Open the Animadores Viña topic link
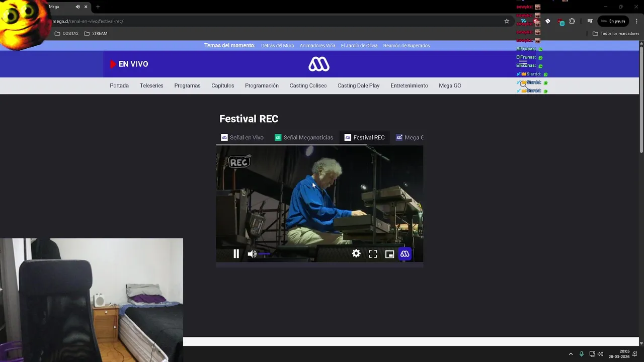This screenshot has height=362, width=644. click(317, 46)
